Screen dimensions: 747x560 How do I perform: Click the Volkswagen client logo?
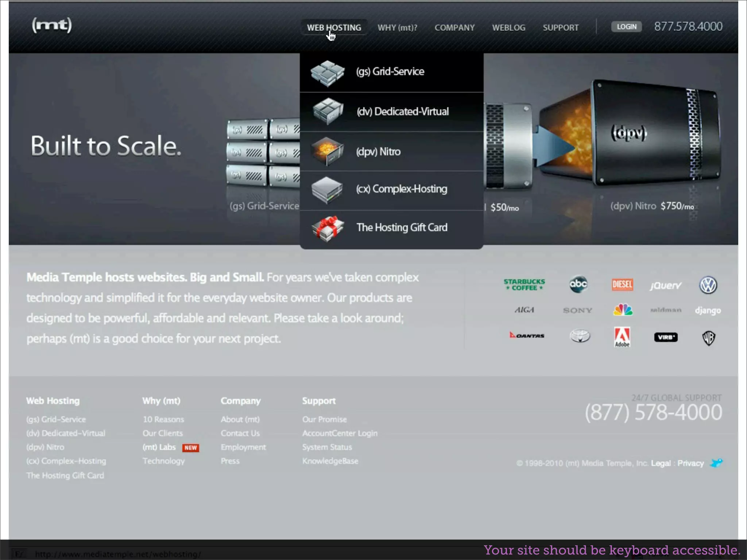point(708,285)
